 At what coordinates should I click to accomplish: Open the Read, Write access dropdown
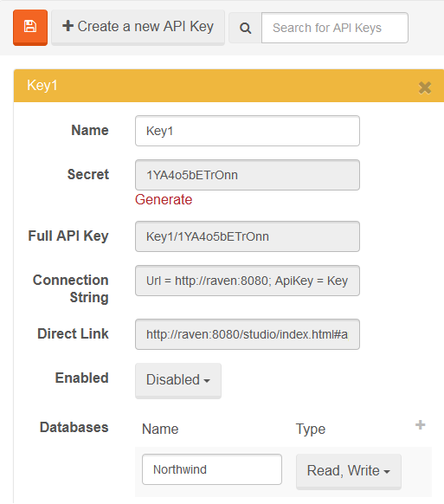(349, 471)
